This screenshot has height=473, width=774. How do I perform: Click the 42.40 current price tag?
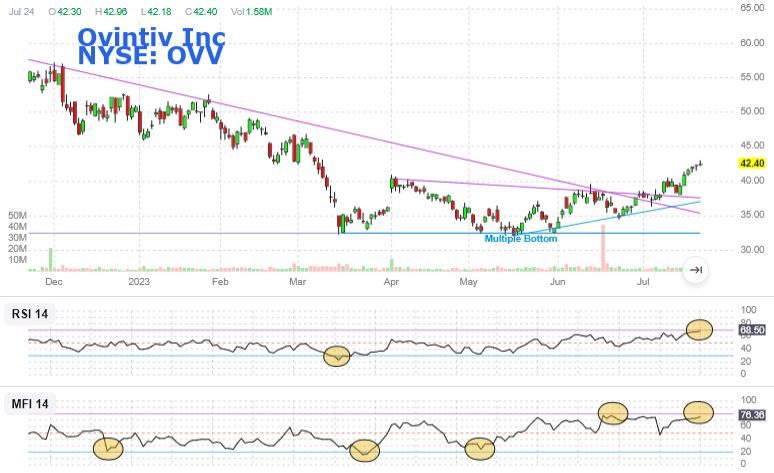[751, 163]
